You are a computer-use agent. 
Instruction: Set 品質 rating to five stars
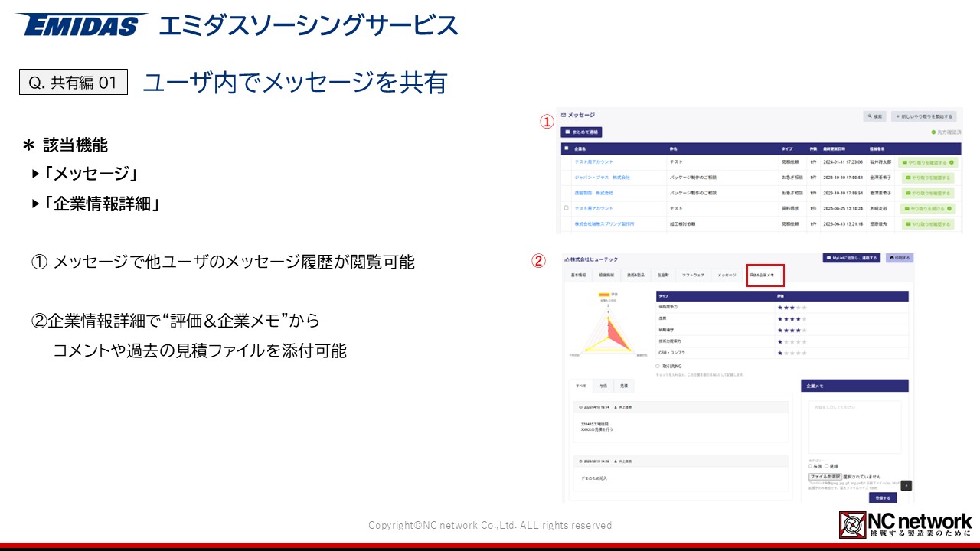804,319
